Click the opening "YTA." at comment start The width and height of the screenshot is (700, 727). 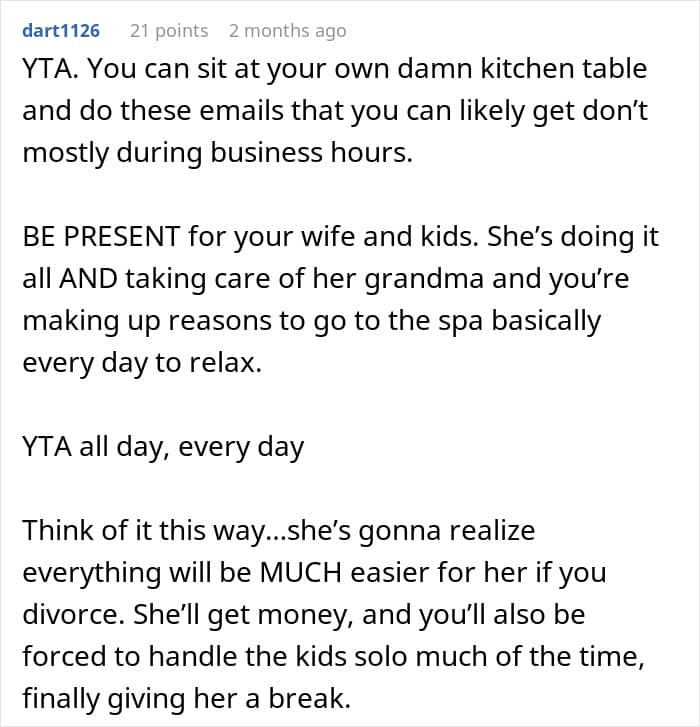(47, 70)
